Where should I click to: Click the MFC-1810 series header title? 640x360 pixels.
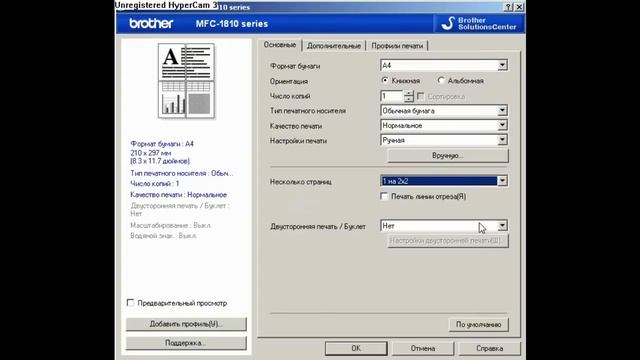pyautogui.click(x=232, y=24)
